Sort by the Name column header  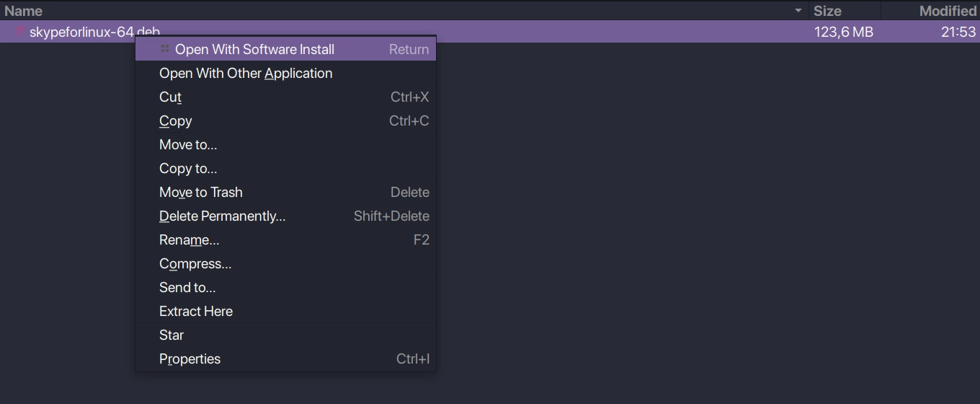pos(404,11)
